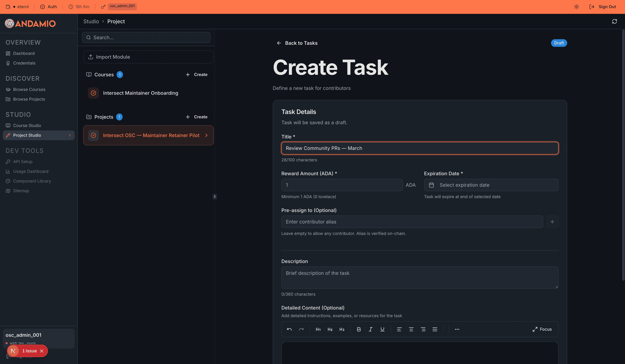Open the search field magnifier in Studio panel
This screenshot has width=625, height=364.
point(89,37)
